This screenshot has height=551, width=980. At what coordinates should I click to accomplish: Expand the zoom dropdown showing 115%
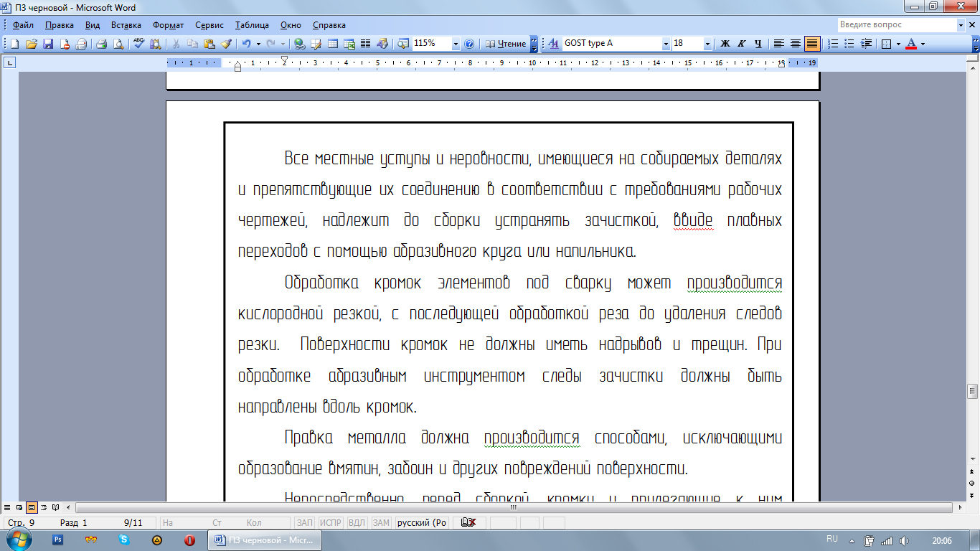coord(456,44)
